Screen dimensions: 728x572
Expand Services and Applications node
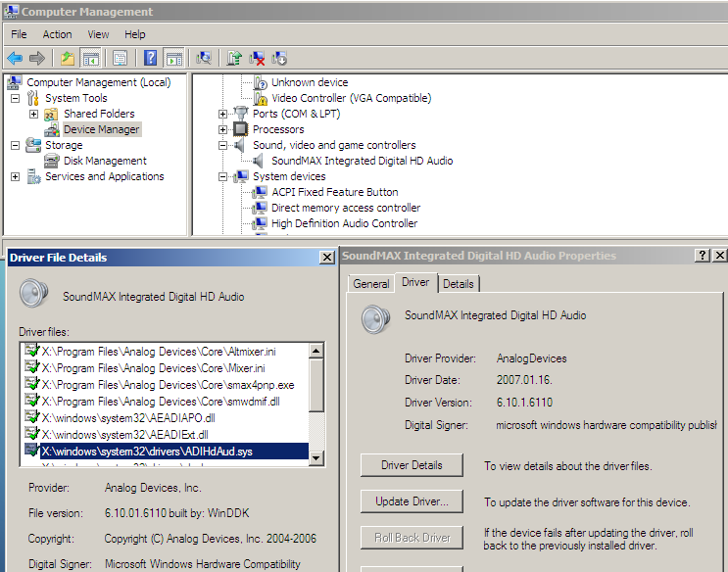click(x=15, y=176)
